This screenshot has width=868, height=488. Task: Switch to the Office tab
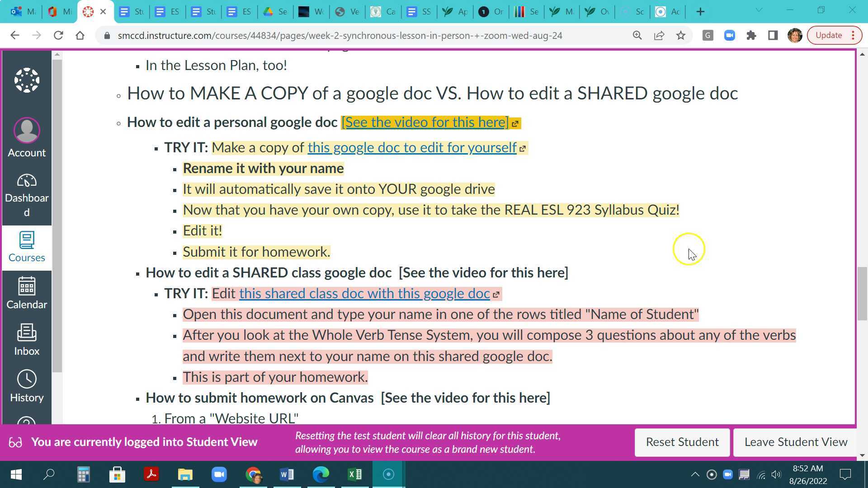(x=60, y=12)
